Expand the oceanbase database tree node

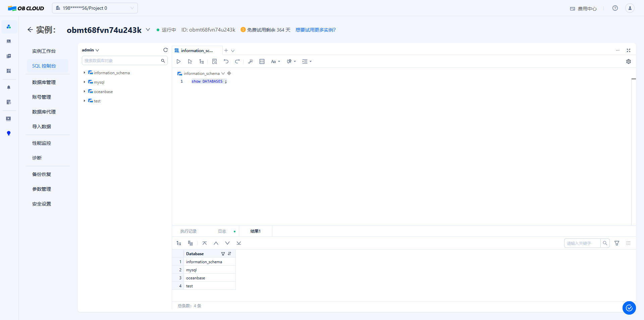point(84,91)
